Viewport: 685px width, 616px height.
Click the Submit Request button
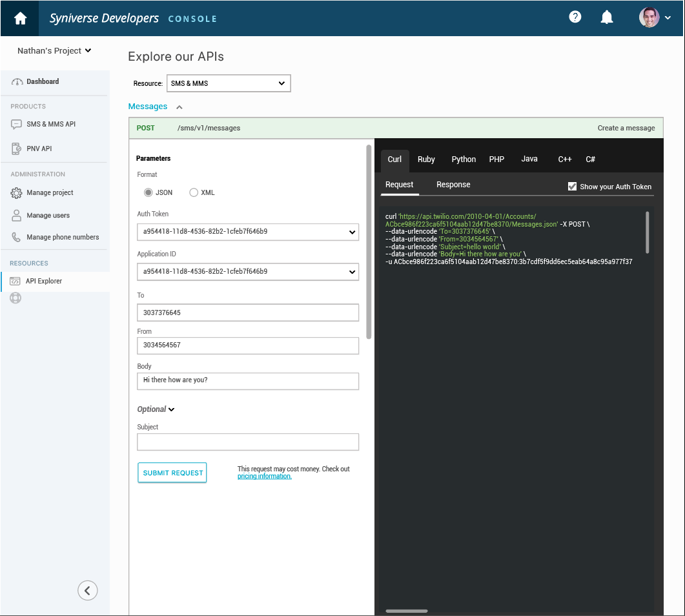point(172,473)
